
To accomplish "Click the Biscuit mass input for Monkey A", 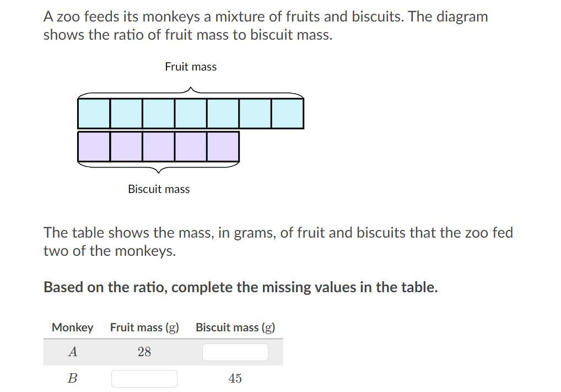I will (x=235, y=352).
